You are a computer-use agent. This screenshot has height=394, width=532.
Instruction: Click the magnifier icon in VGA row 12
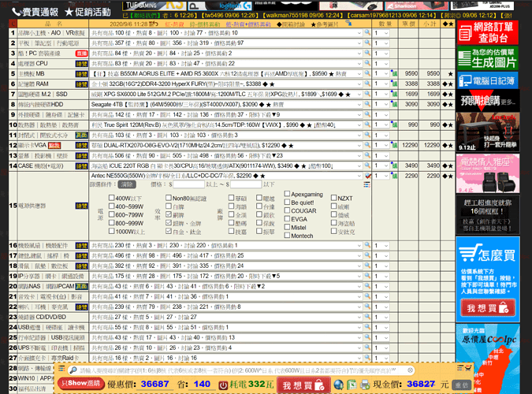pyautogui.click(x=367, y=145)
